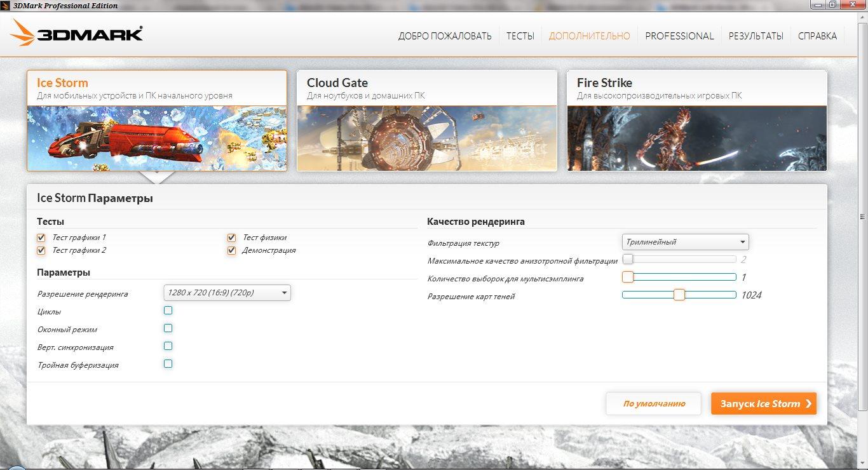Uncheck Тест графики 1 checkbox
The height and width of the screenshot is (470, 868).
click(41, 238)
